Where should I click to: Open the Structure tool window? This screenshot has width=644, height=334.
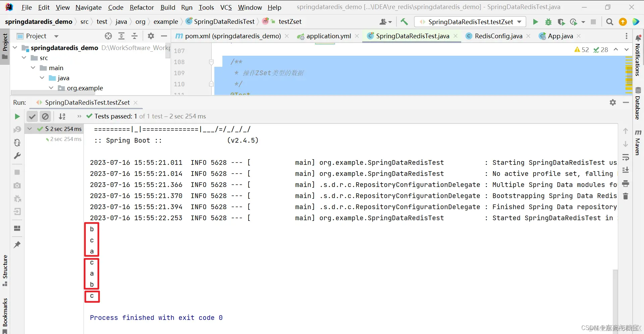[5, 270]
